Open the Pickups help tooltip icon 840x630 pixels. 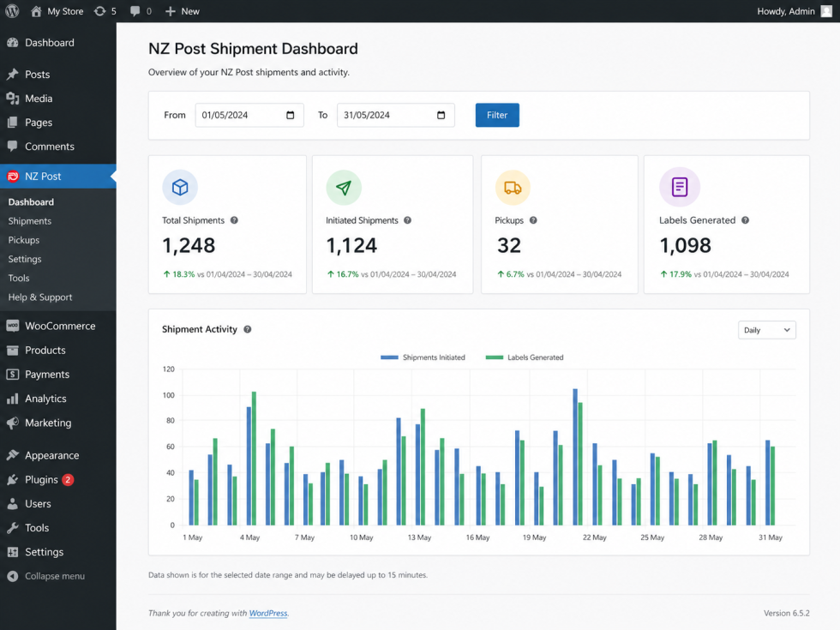point(533,220)
